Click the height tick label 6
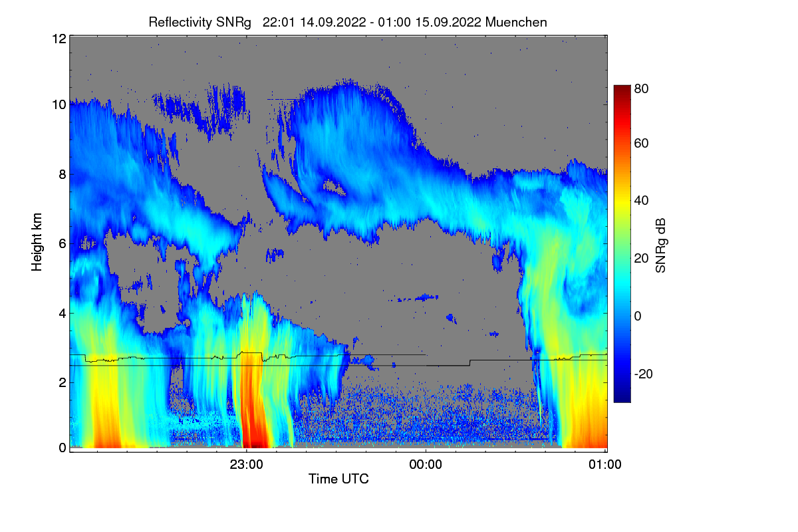This screenshot has width=798, height=532. [62, 243]
